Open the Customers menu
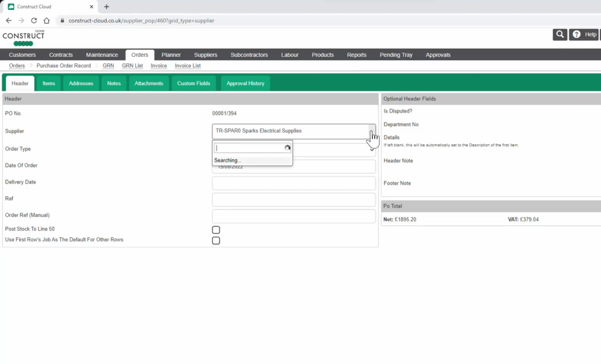The width and height of the screenshot is (601, 364). [22, 55]
